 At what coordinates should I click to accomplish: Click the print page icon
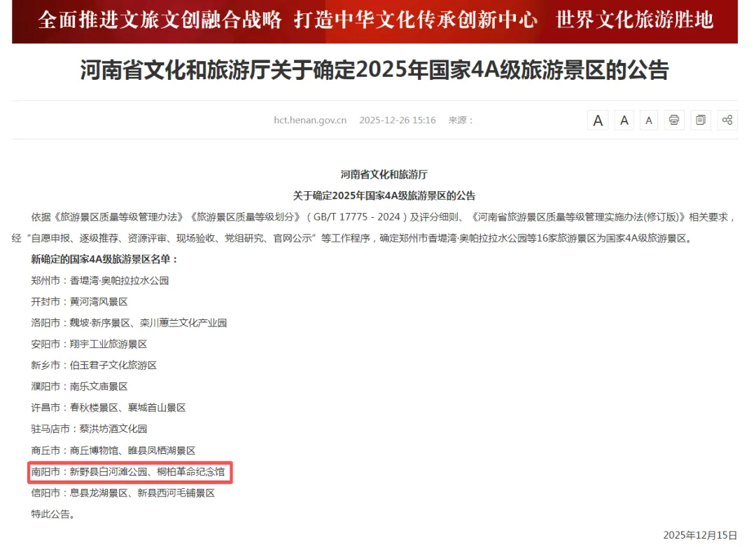674,120
